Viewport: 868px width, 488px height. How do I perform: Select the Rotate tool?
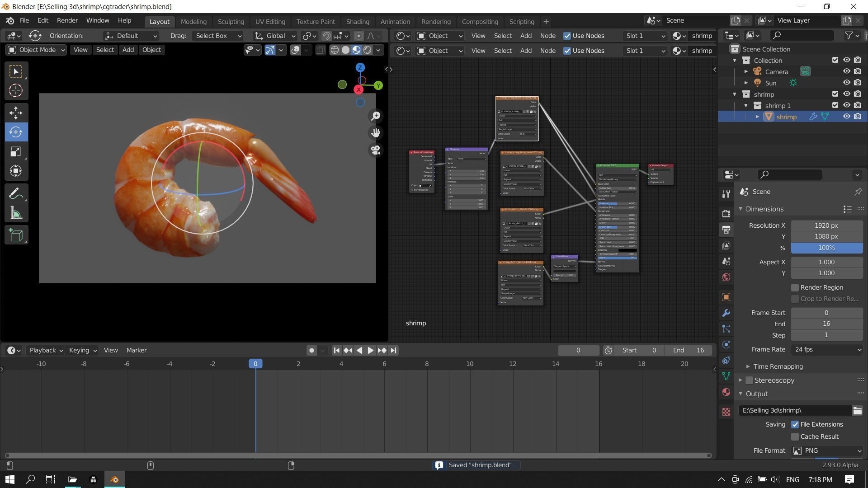16,132
